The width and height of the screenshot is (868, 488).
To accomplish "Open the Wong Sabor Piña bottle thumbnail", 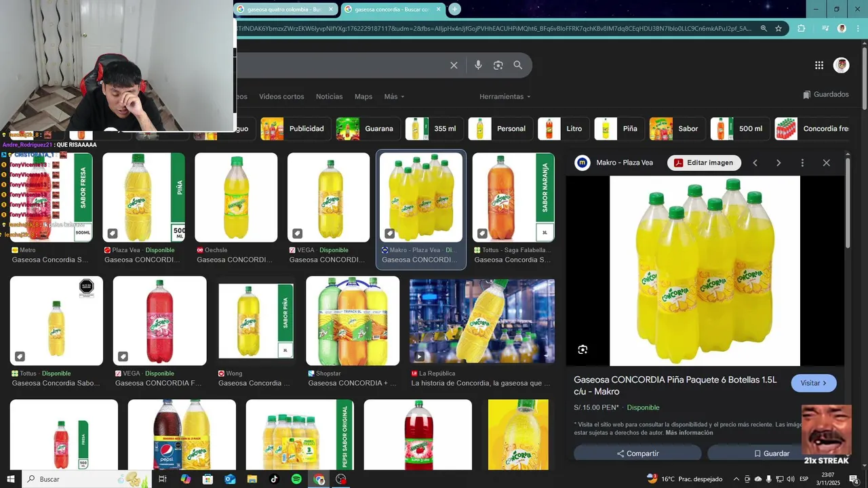I will pos(256,321).
